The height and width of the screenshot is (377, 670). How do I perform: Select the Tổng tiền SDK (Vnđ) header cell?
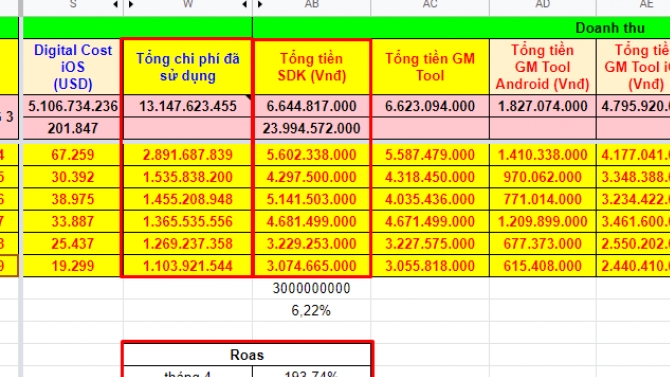pyautogui.click(x=312, y=67)
